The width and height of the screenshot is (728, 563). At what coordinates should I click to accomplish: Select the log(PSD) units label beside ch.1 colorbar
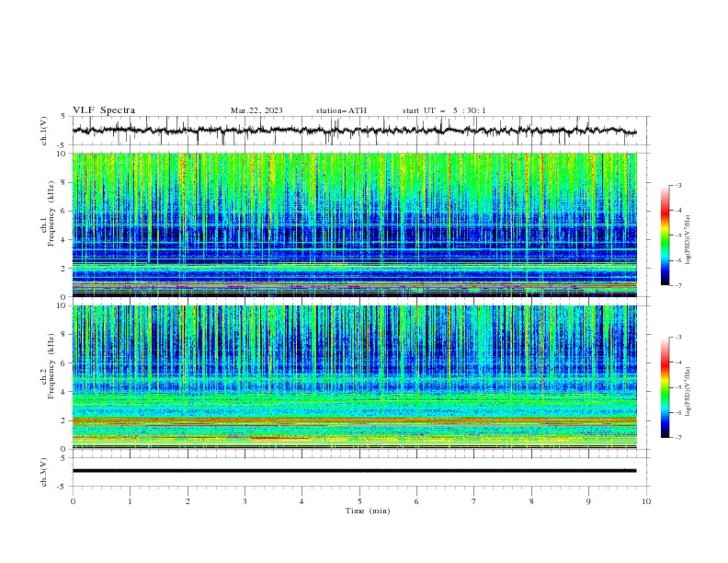[x=688, y=240]
